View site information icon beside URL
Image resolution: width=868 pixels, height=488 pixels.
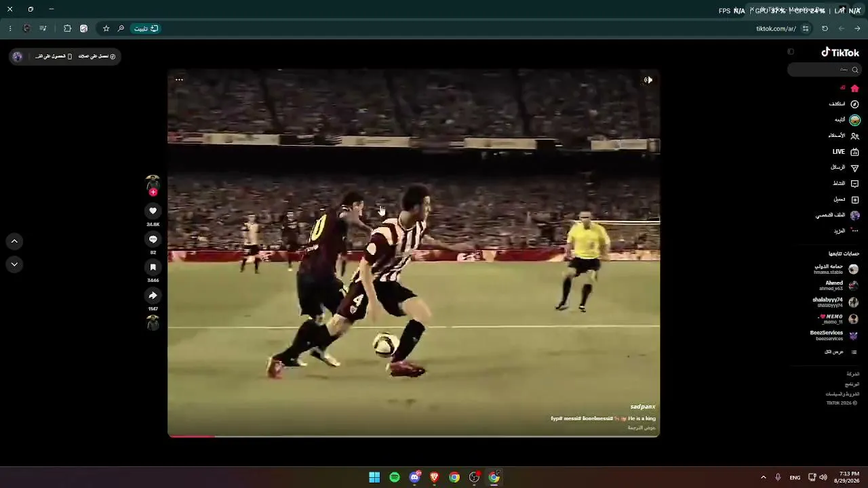[x=806, y=28]
